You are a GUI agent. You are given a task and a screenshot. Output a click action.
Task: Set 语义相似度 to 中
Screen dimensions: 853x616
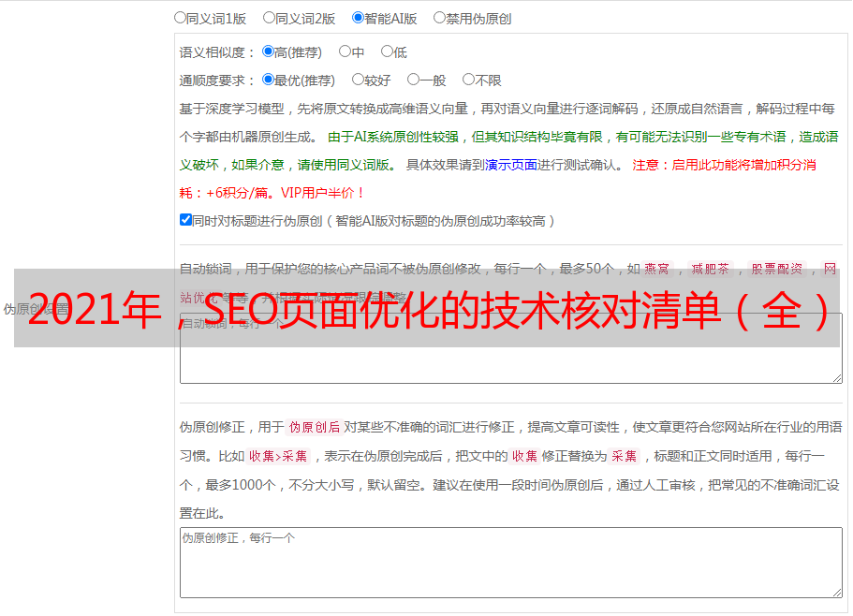[345, 51]
